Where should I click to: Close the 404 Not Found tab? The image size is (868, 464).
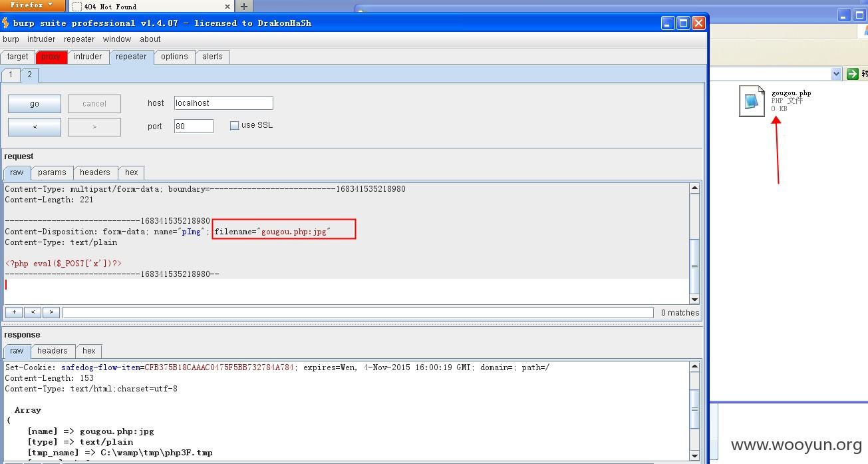[x=227, y=7]
